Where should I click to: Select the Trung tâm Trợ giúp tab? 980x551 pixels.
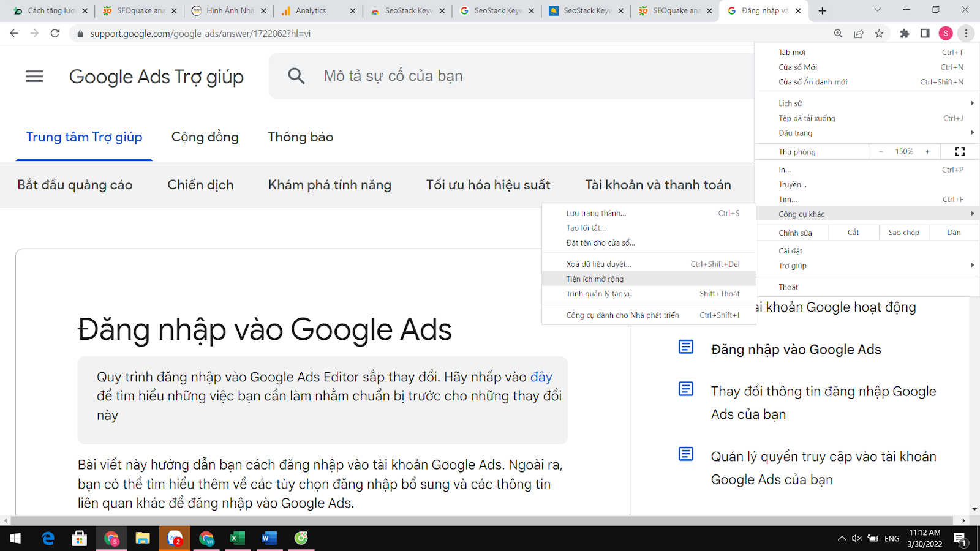[x=84, y=137]
